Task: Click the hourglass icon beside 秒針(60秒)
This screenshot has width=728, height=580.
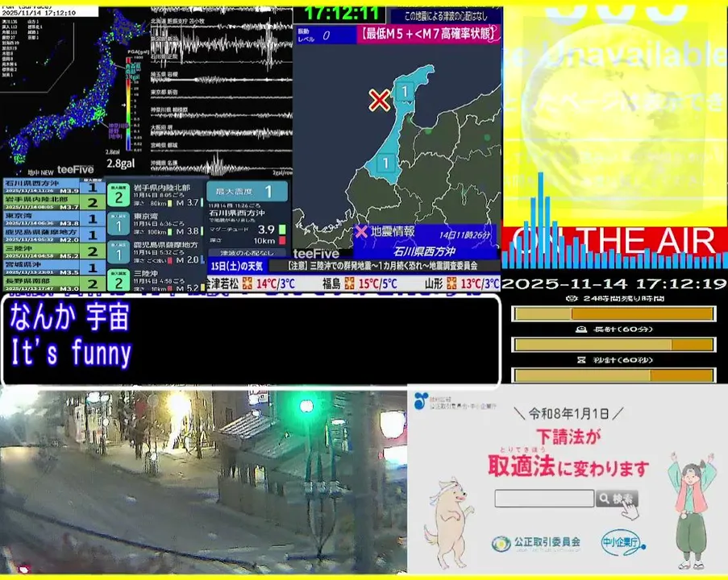Action: point(581,359)
